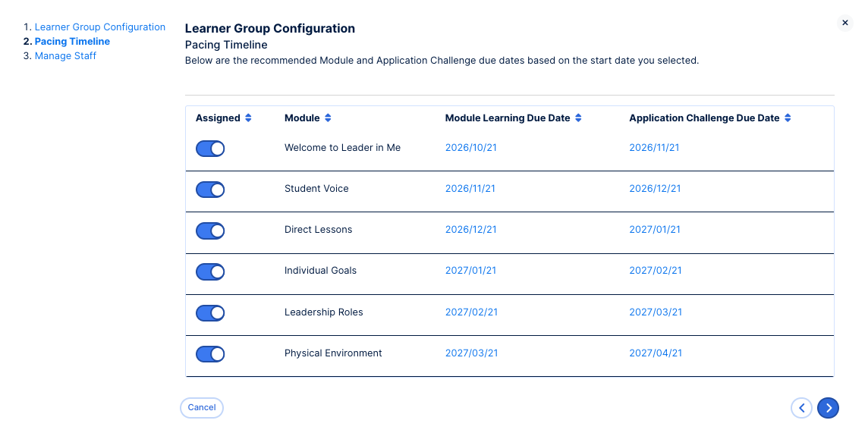
Task: Go to Manage Staff step
Action: 65,56
